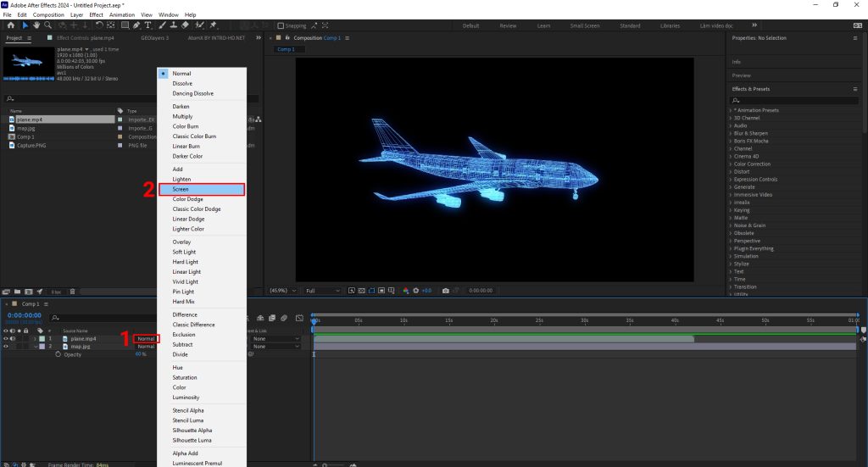
Task: Open the plane.mp4 layer's blend mode Normal
Action: (x=146, y=339)
